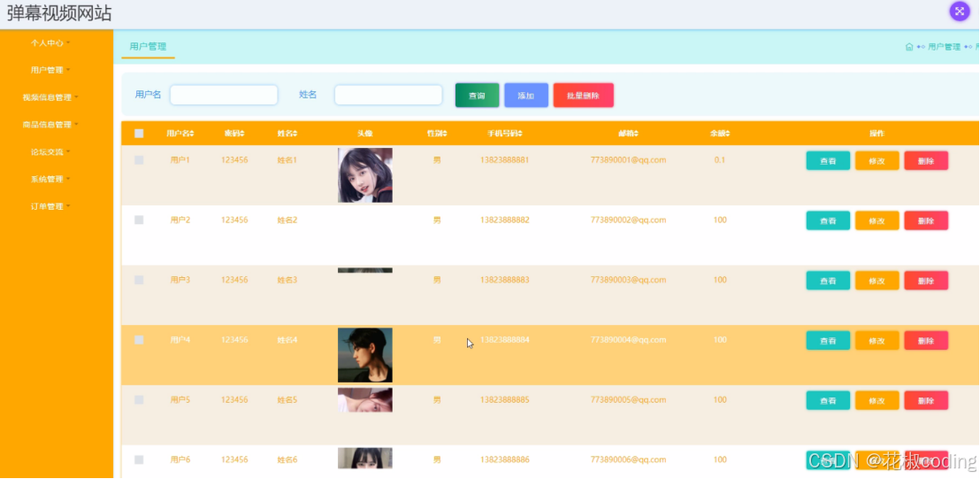Image resolution: width=980 pixels, height=479 pixels.
Task: Click 查看 button for 用户1
Action: click(x=828, y=161)
